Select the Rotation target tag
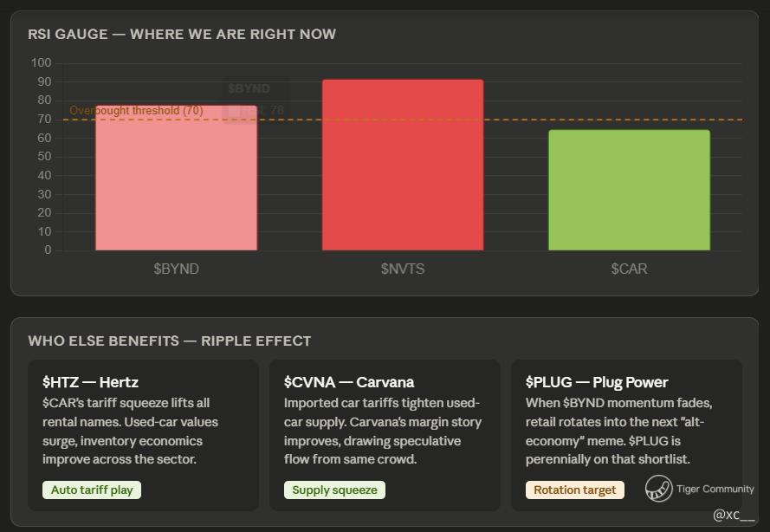This screenshot has width=770, height=532. 574,490
